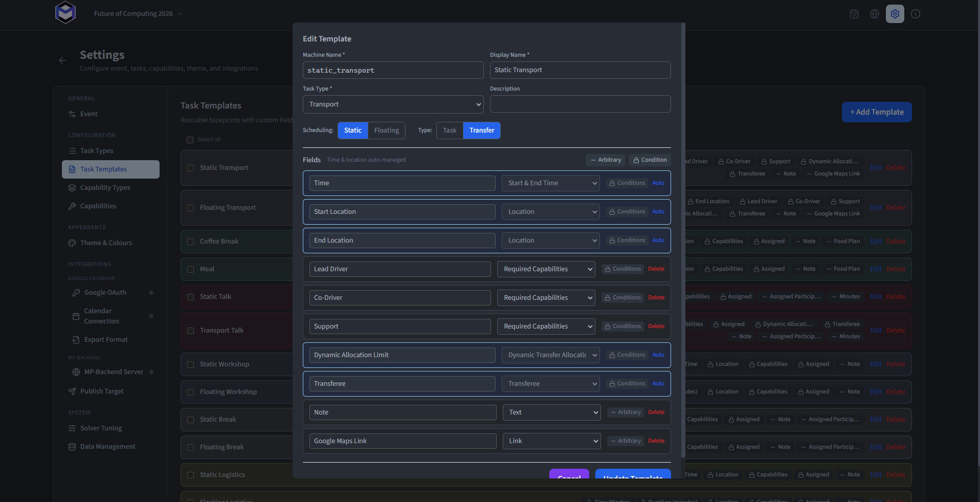Open the info icon in header
This screenshot has width=980, height=502.
tap(916, 14)
